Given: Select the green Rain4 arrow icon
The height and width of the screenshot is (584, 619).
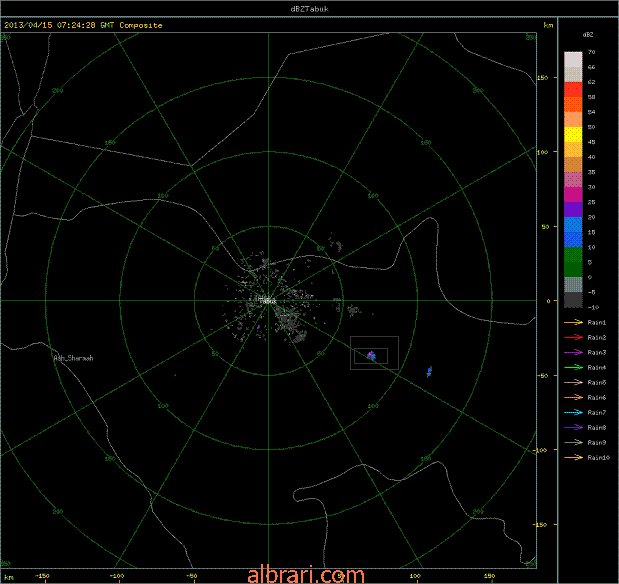Looking at the screenshot, I should [x=574, y=367].
